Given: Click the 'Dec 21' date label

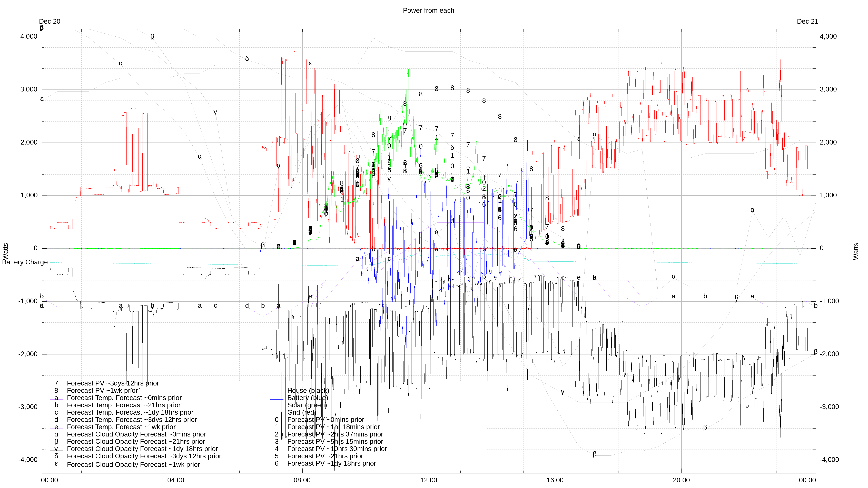Looking at the screenshot, I should [x=807, y=22].
